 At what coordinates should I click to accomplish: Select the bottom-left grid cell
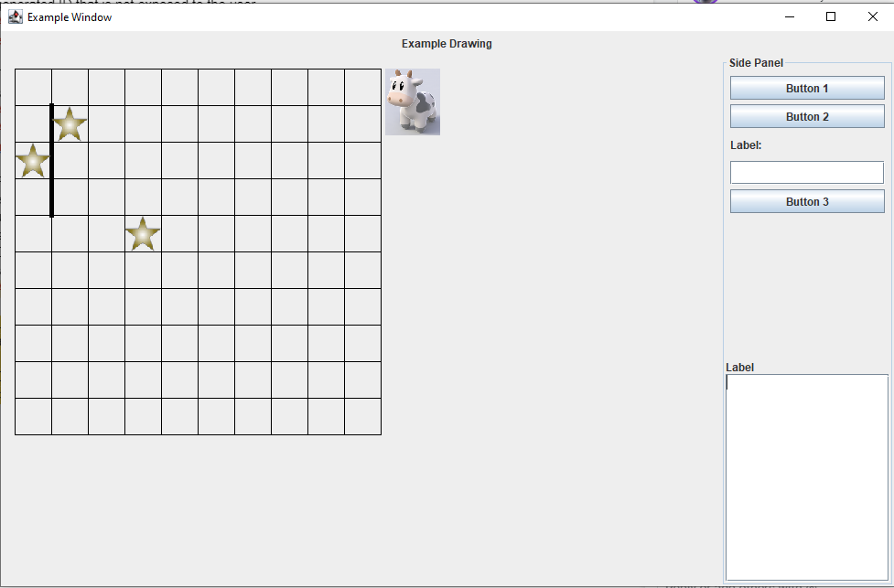point(33,417)
